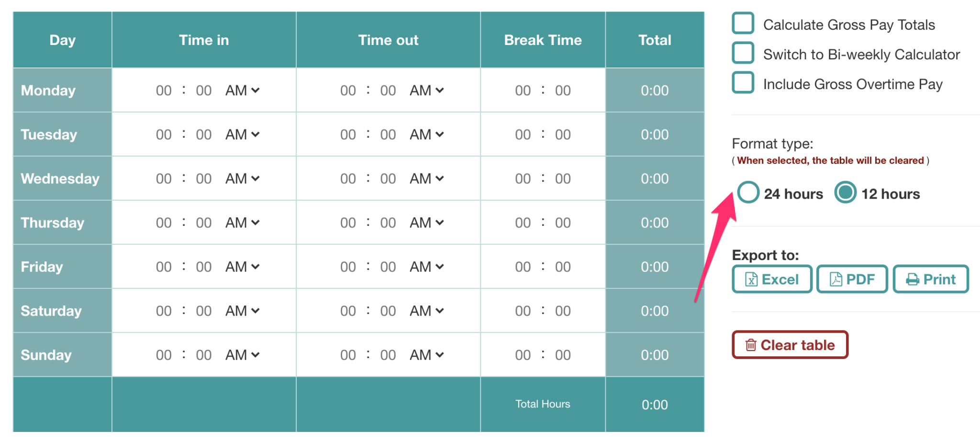Image resolution: width=980 pixels, height=440 pixels.
Task: Export the timesheet as PDF
Action: tap(852, 279)
